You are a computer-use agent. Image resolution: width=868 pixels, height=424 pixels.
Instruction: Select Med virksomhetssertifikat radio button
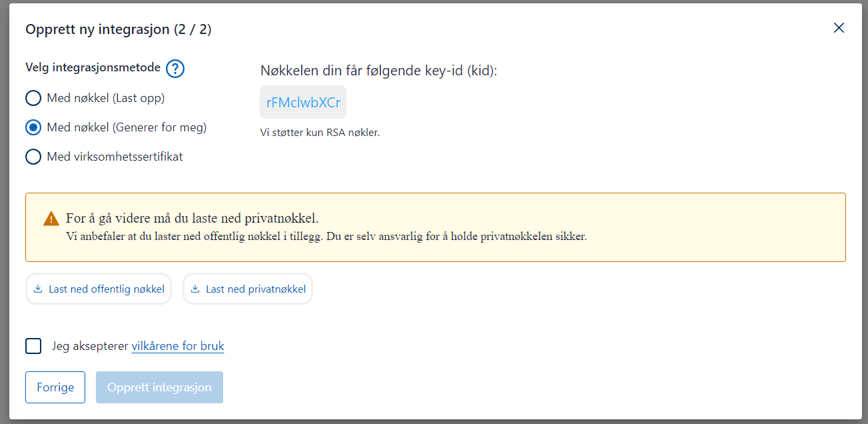coord(33,157)
